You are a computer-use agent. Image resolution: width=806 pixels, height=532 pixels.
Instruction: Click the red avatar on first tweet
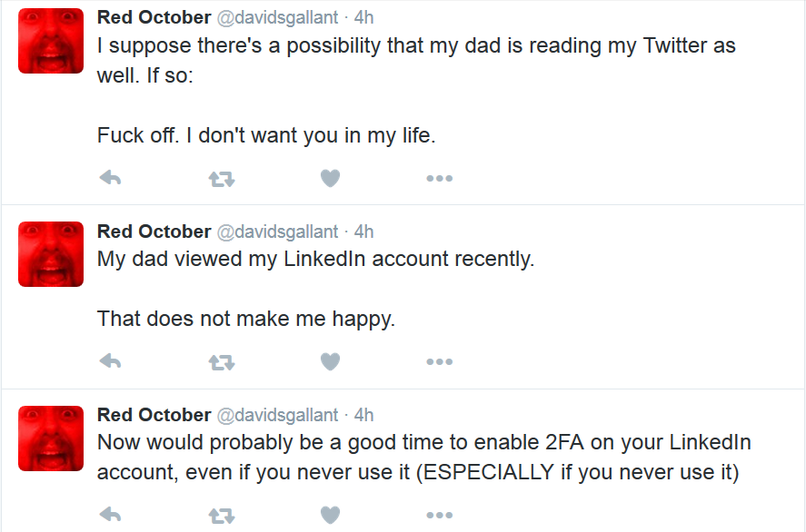pyautogui.click(x=51, y=41)
